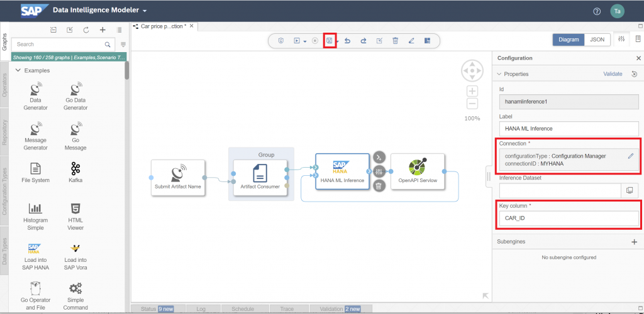This screenshot has width=644, height=314.
Task: Select the Graphs side tab
Action: pos(4,42)
